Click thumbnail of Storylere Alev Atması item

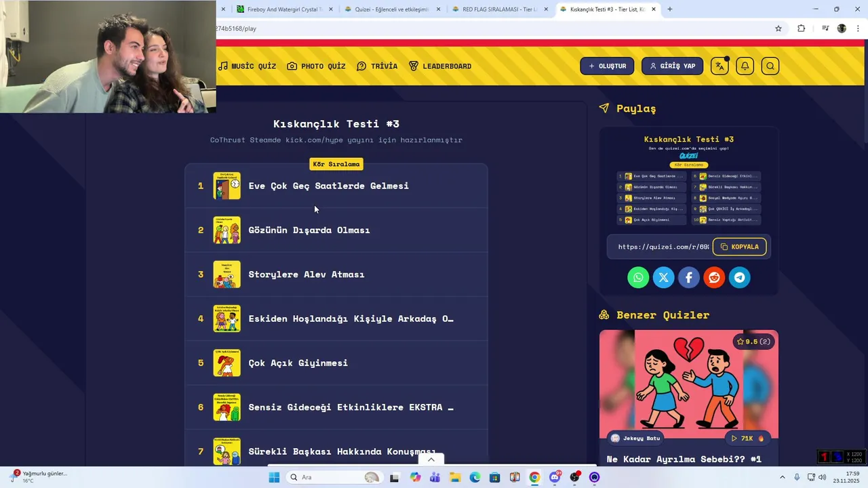(x=226, y=274)
